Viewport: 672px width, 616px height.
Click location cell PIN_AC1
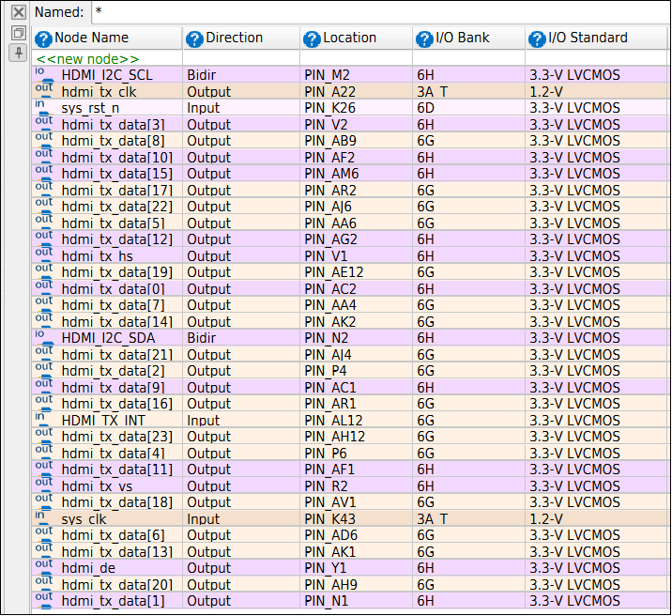pyautogui.click(x=356, y=387)
